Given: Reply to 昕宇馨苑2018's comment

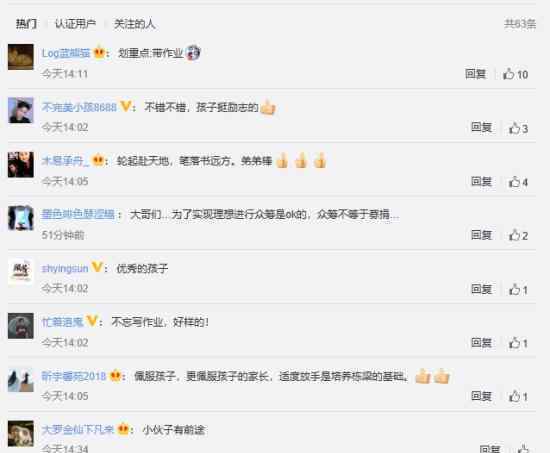Looking at the screenshot, I should coord(481,396).
